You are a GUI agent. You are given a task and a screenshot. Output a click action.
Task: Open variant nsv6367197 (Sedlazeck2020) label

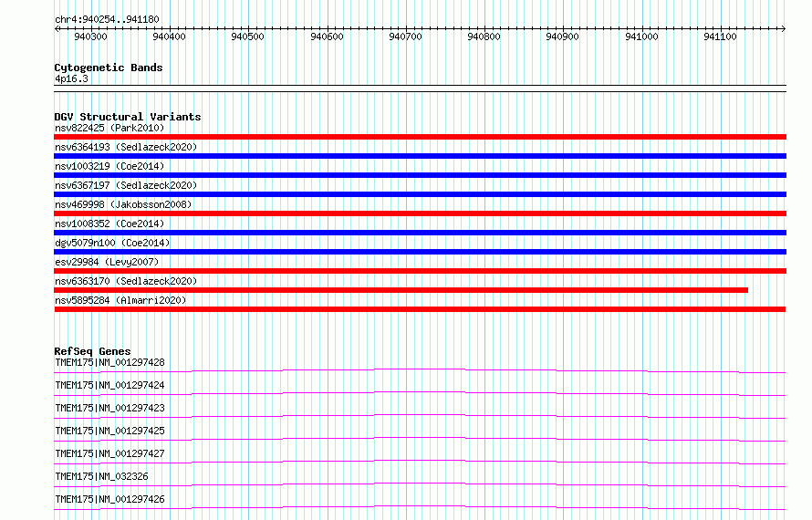[126, 185]
